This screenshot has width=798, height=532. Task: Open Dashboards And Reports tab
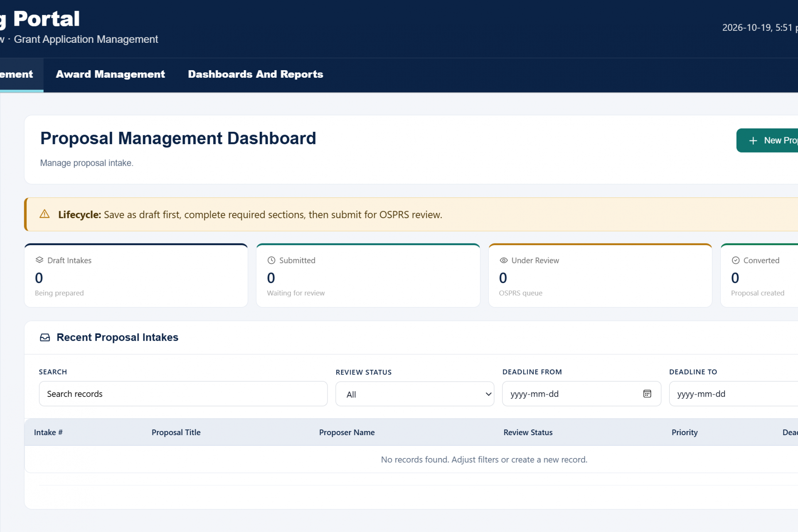pos(256,74)
